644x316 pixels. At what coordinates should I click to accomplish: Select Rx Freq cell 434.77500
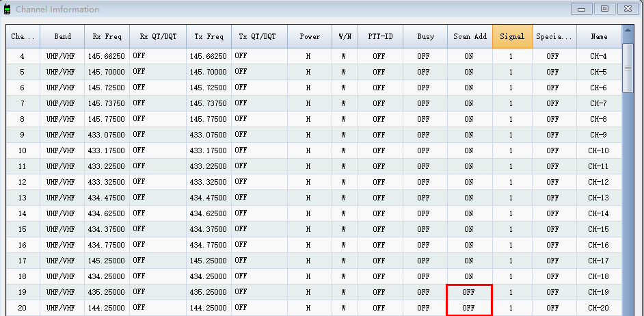pos(107,245)
